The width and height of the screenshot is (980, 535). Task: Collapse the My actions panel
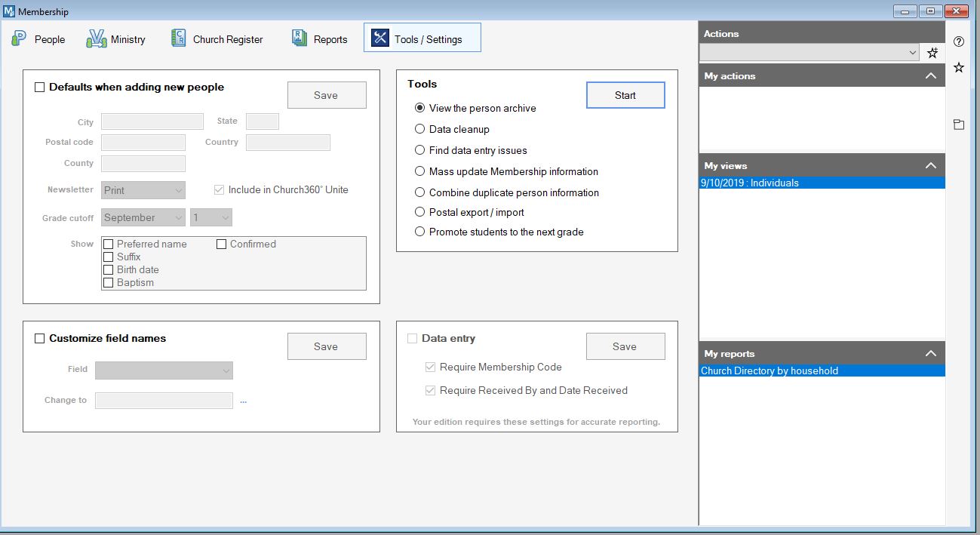930,76
